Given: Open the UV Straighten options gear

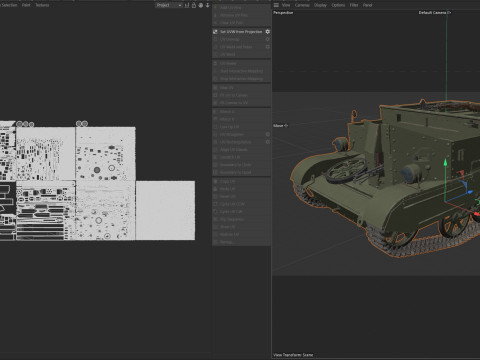Looking at the screenshot, I should tap(268, 134).
